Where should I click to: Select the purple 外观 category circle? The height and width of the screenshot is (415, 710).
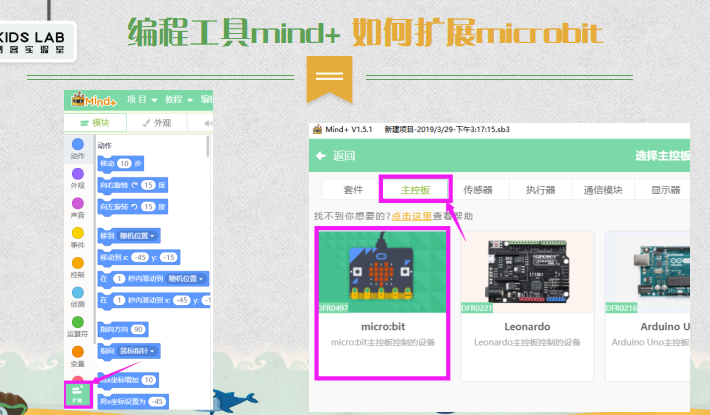(x=78, y=174)
